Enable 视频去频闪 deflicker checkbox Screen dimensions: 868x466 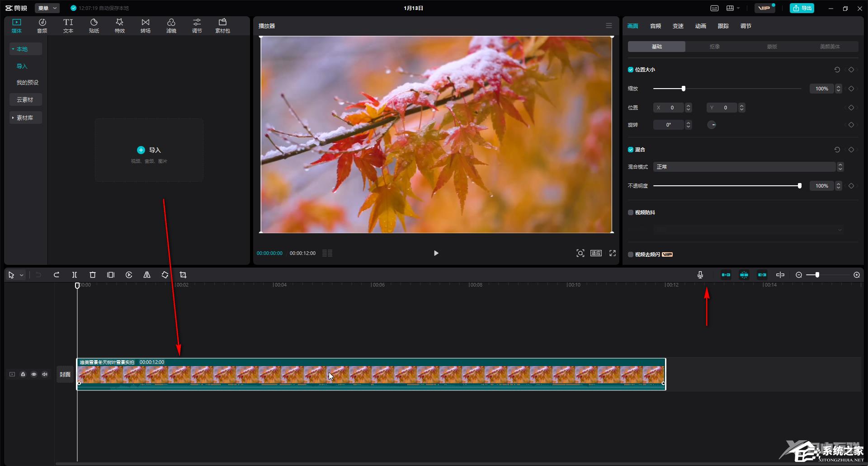[x=631, y=254]
